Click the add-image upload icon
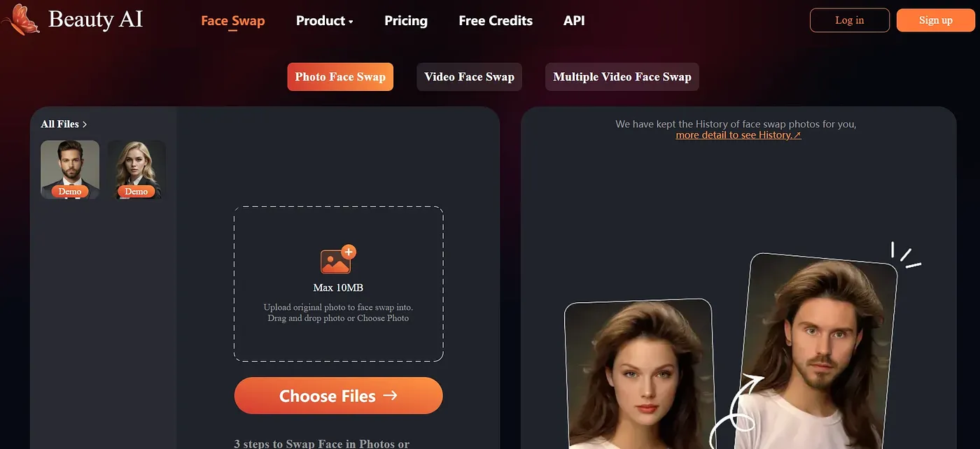The width and height of the screenshot is (980, 449). pyautogui.click(x=338, y=259)
